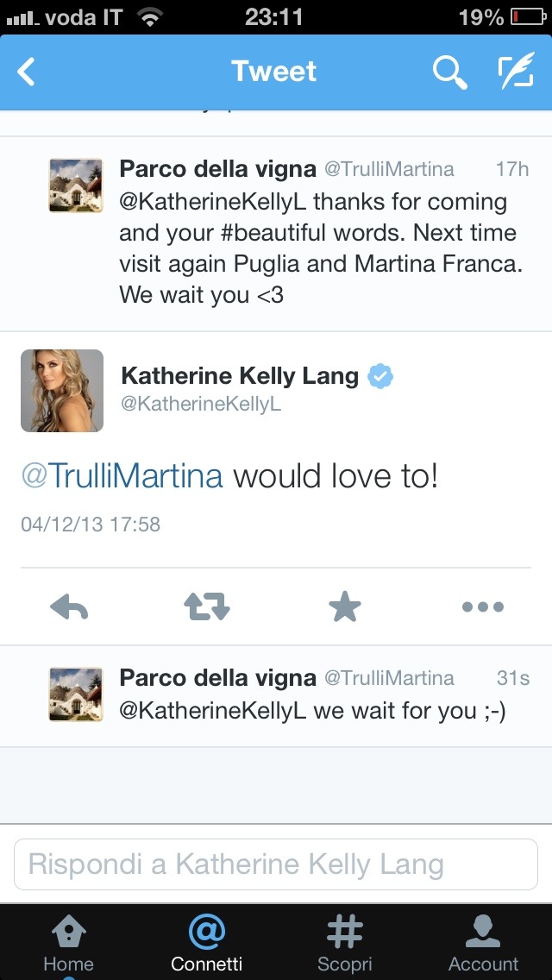Open the 'we wait for you' reply tweet

pyautogui.click(x=298, y=711)
